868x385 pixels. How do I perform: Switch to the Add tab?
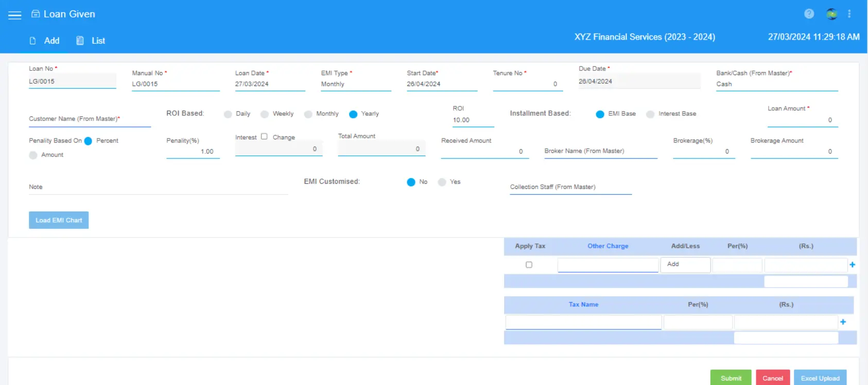click(x=51, y=41)
